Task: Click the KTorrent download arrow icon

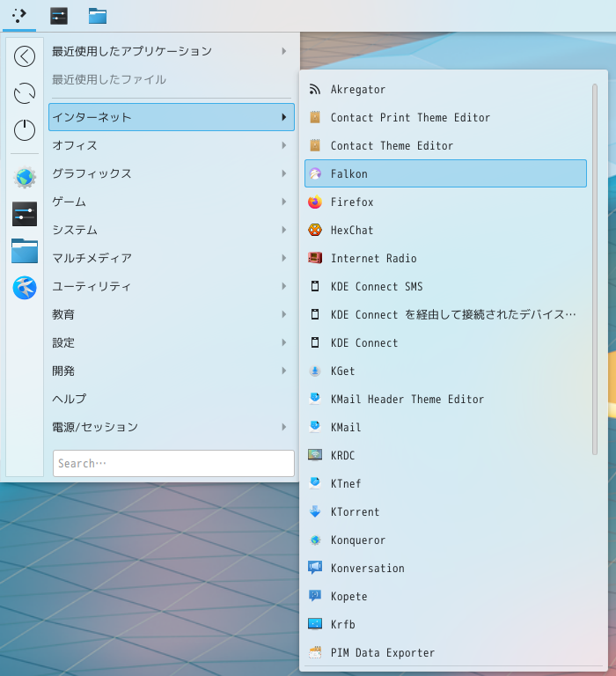Action: (315, 511)
